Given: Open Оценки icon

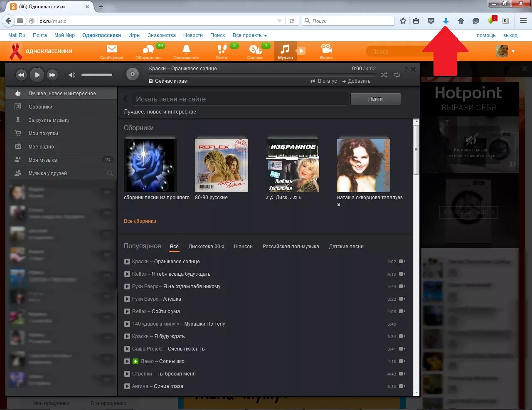Looking at the screenshot, I should coord(255,52).
